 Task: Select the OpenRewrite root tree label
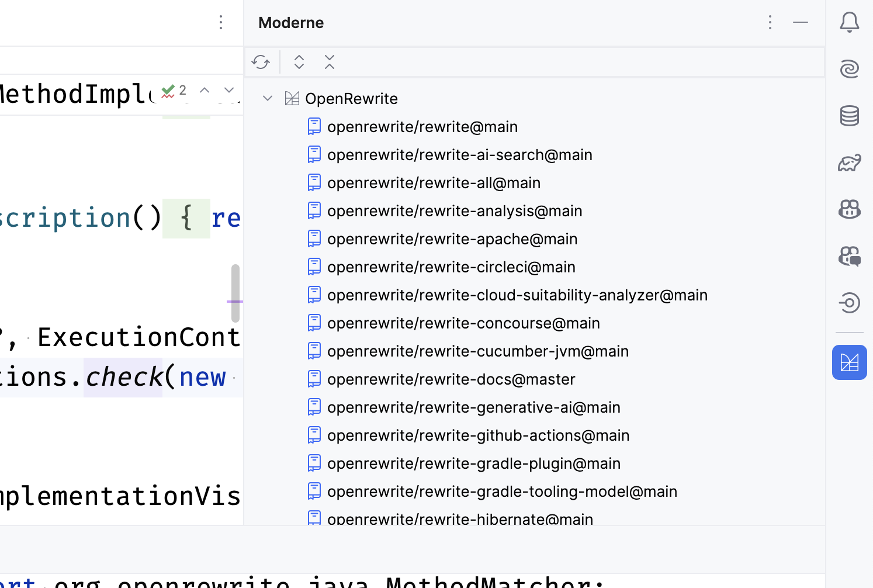click(351, 99)
